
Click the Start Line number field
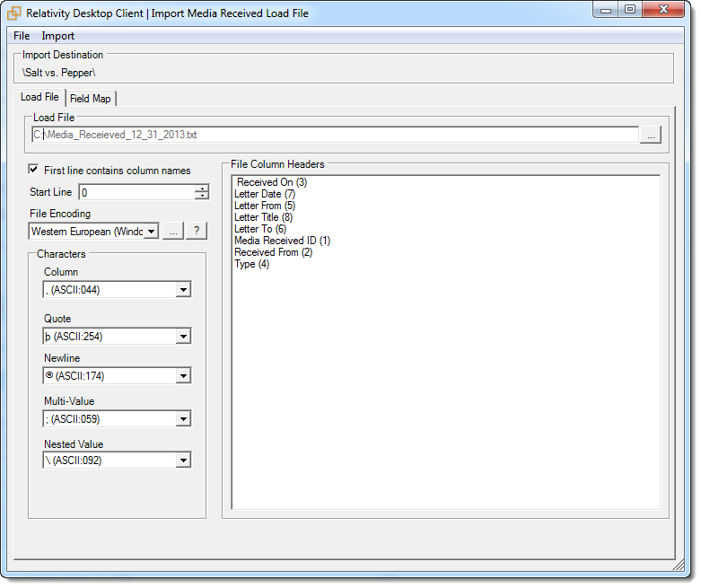[136, 192]
